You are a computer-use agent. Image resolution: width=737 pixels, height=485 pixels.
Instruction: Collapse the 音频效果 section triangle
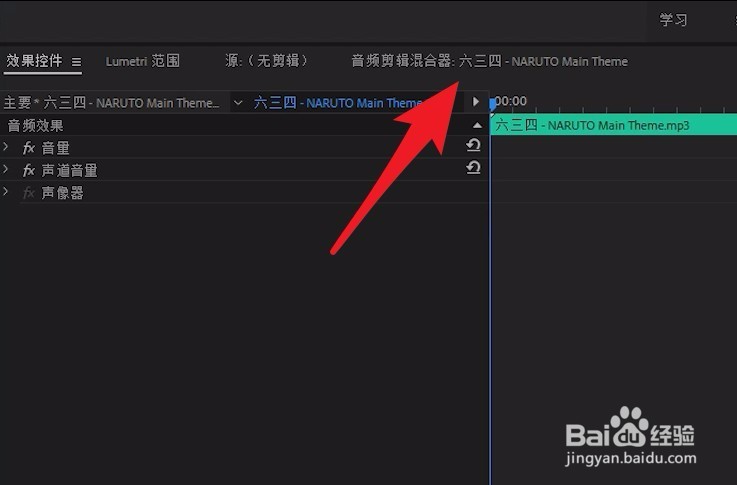tap(477, 125)
